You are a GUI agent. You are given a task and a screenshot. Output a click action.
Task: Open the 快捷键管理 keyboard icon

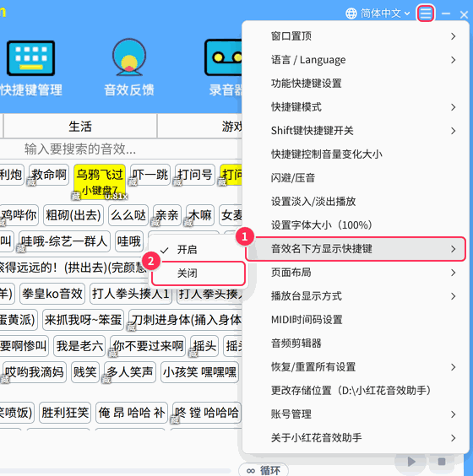[x=31, y=58]
